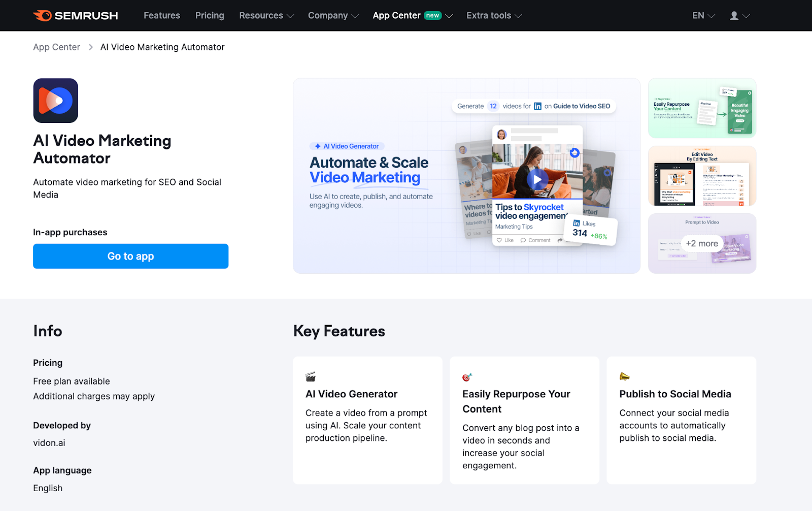The width and height of the screenshot is (812, 511).
Task: Open the user account icon
Action: coord(734,16)
